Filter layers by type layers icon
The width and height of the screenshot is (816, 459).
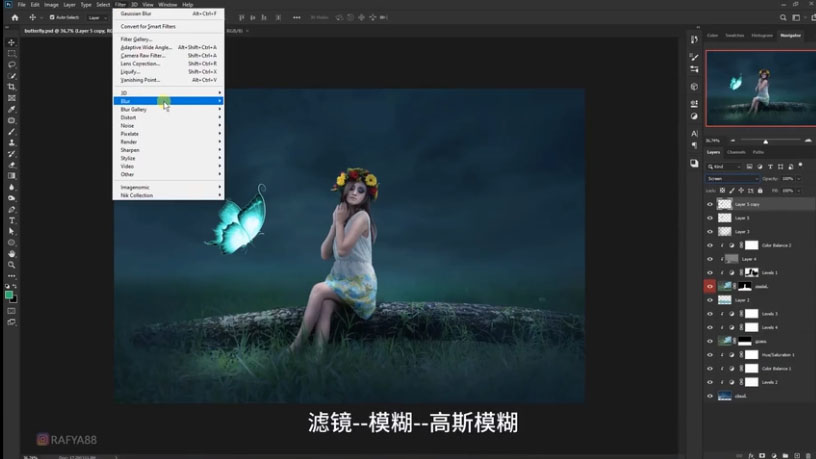point(770,167)
